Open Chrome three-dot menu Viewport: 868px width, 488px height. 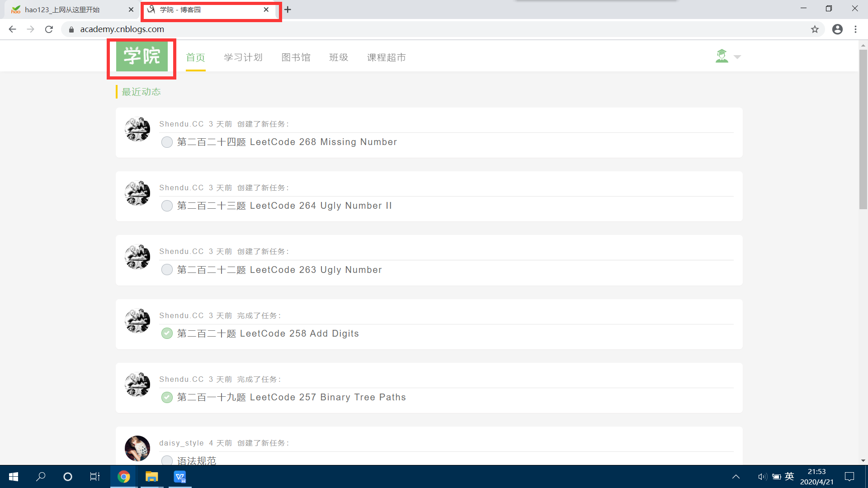[855, 29]
